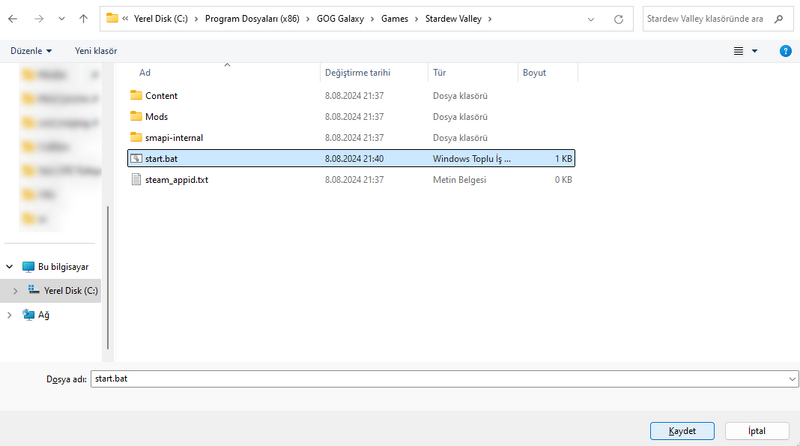Select the smapi-internal folder

point(351,137)
